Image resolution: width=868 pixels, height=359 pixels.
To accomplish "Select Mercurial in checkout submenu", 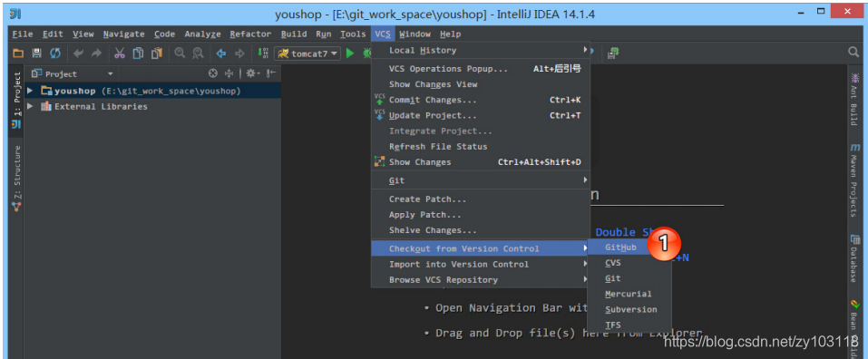I will coord(629,295).
